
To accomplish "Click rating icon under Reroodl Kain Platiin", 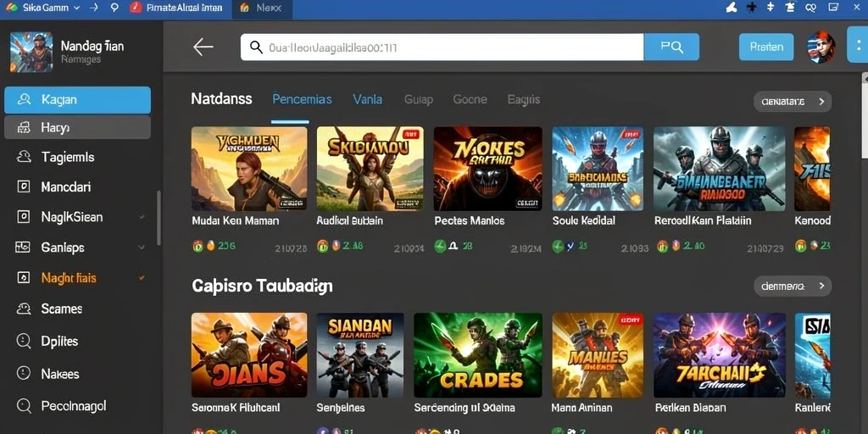I will 661,246.
